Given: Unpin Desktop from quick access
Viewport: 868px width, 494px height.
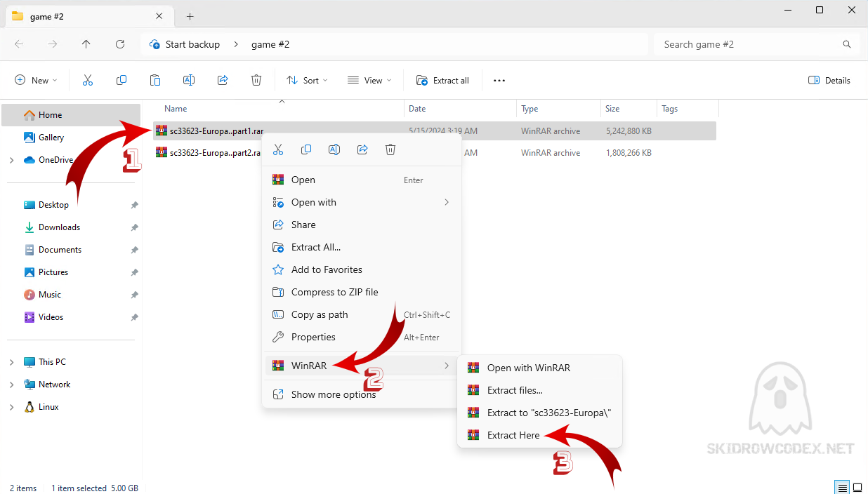Looking at the screenshot, I should click(x=134, y=205).
